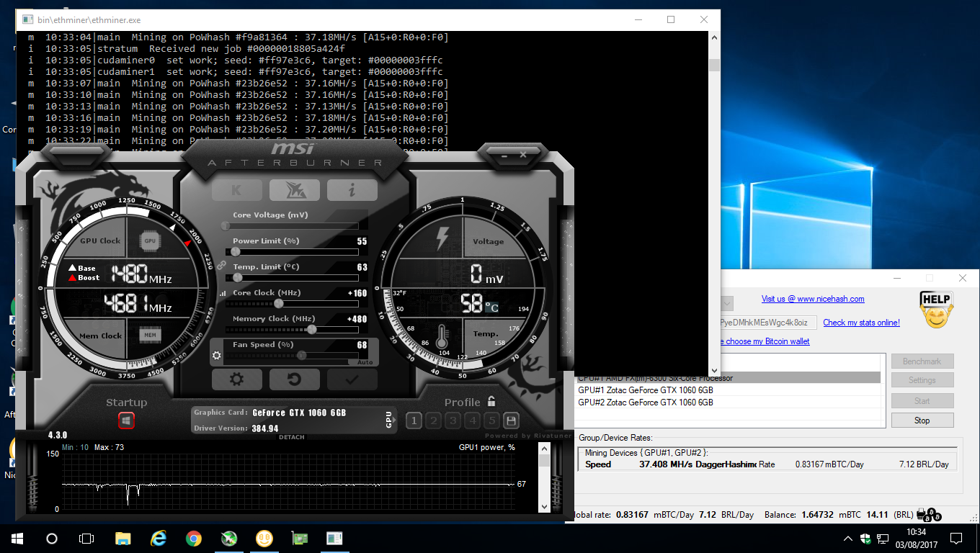Image resolution: width=980 pixels, height=553 pixels.
Task: Click the NiceHash HELP smiley icon
Action: pos(936,310)
